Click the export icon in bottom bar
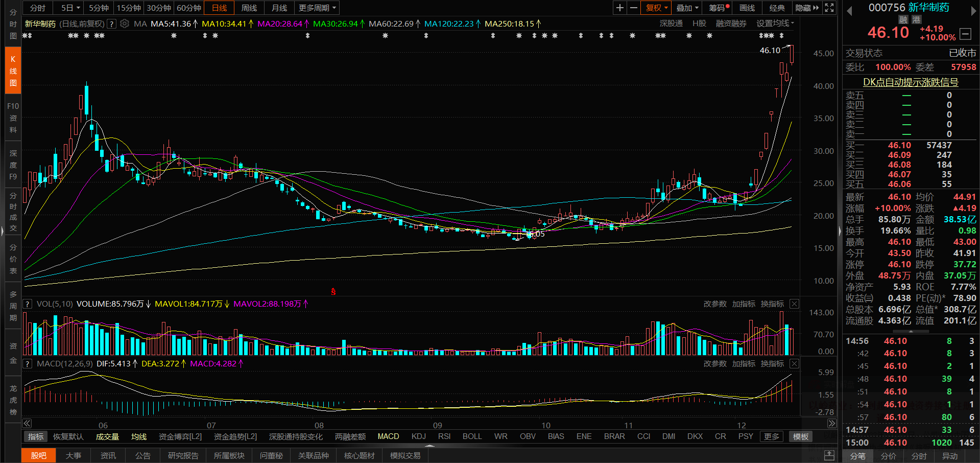 pos(829,455)
